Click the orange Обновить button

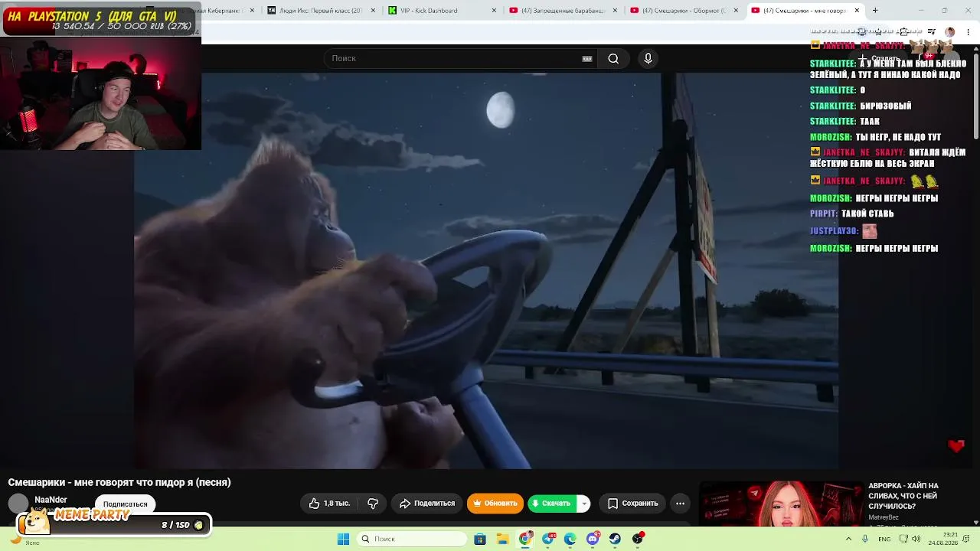(495, 504)
